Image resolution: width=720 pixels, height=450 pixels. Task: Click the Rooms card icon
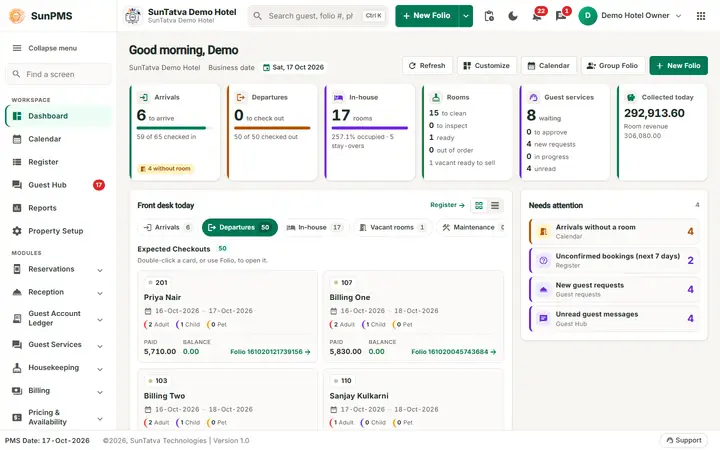[x=436, y=97]
